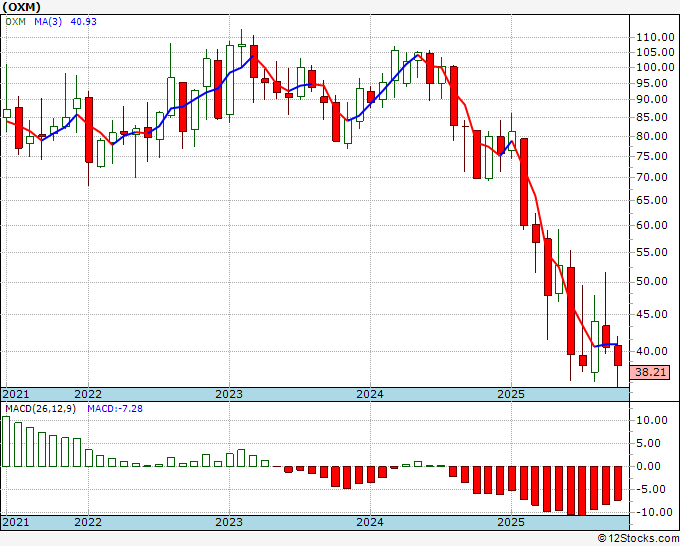680x546 pixels.
Task: Click the 105.00 price axis label
Action: pyautogui.click(x=655, y=52)
